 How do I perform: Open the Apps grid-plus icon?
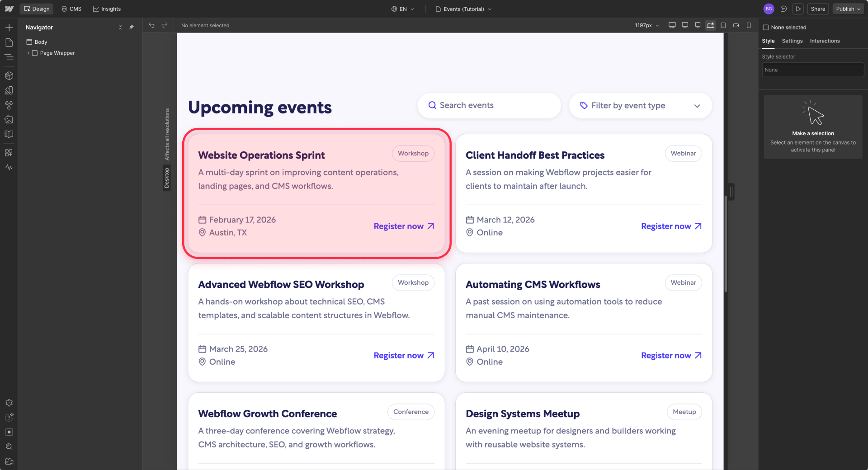click(x=9, y=153)
